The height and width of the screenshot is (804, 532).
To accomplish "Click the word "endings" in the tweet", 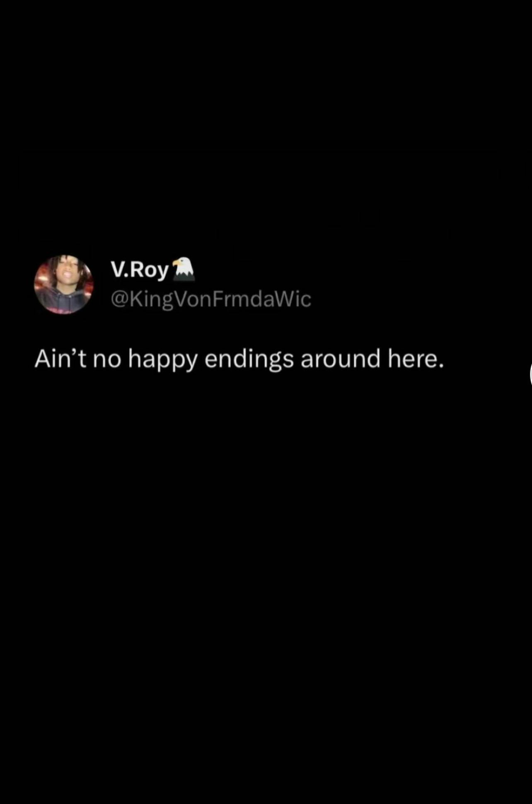I will click(x=249, y=360).
